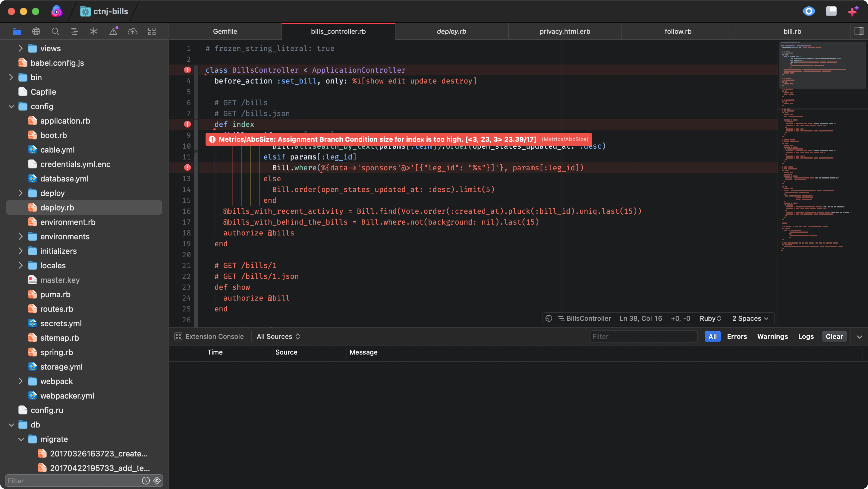Toggle the layout panels button in title bar
The image size is (868, 489).
[831, 11]
